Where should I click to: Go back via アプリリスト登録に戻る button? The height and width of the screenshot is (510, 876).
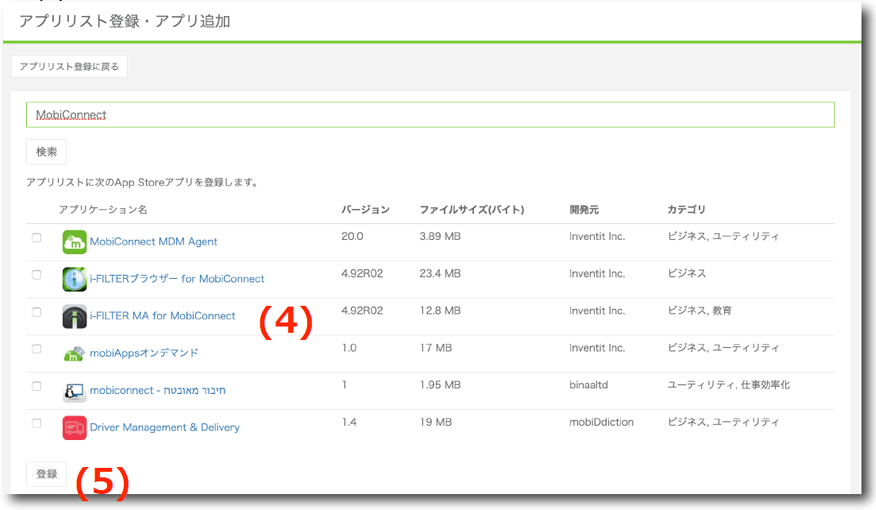coord(69,66)
